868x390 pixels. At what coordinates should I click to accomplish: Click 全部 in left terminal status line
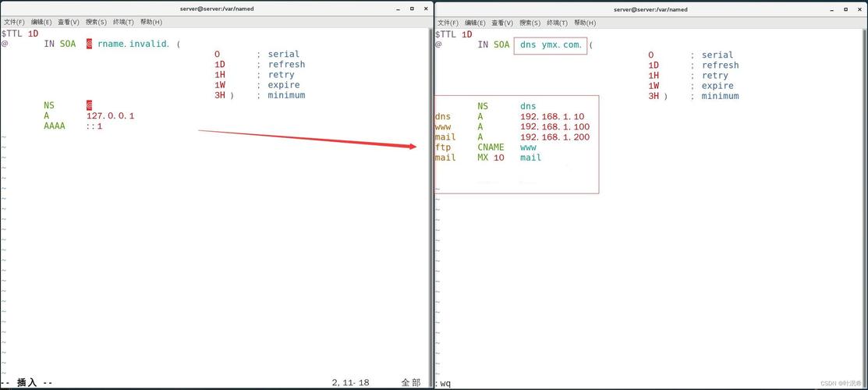(x=411, y=382)
